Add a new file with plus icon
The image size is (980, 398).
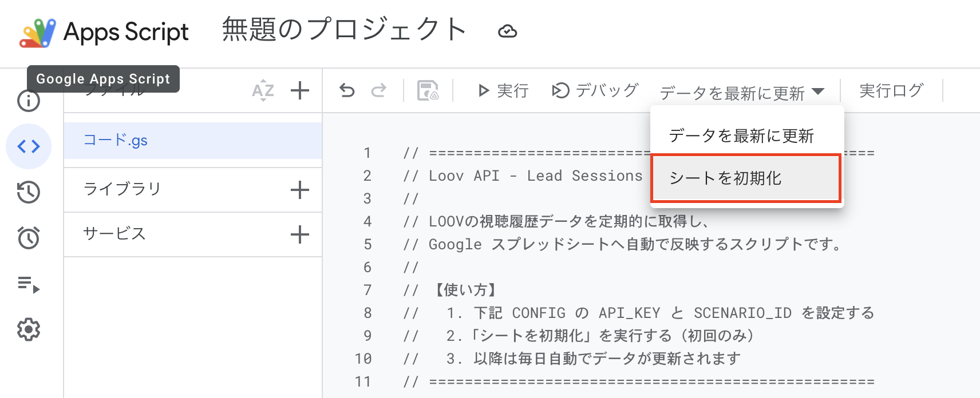pos(300,90)
